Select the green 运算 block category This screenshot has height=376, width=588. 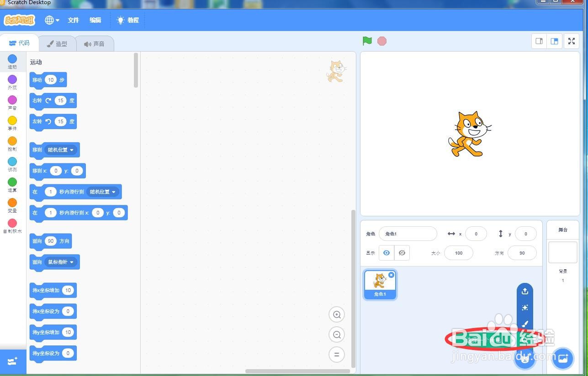coord(12,185)
